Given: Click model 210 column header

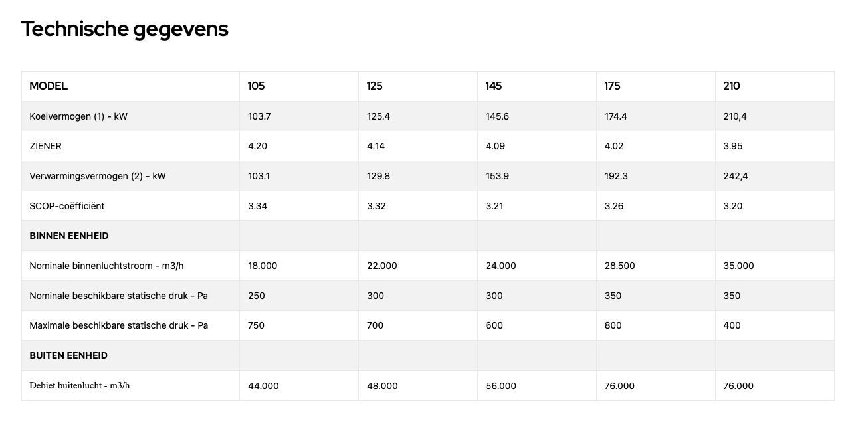Looking at the screenshot, I should tap(732, 86).
